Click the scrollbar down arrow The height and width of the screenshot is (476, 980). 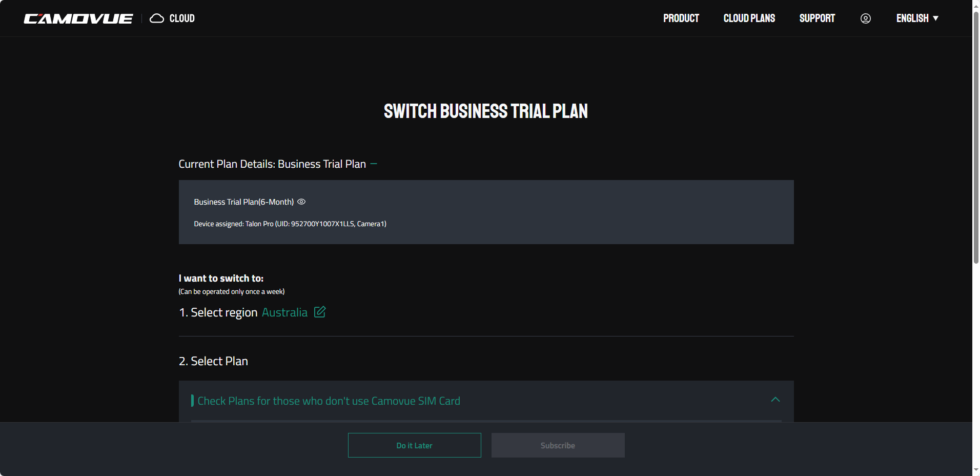point(976,470)
